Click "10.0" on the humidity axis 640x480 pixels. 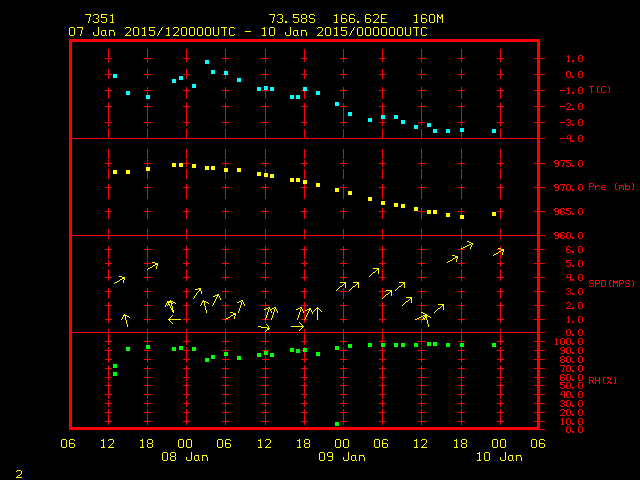pyautogui.click(x=571, y=422)
